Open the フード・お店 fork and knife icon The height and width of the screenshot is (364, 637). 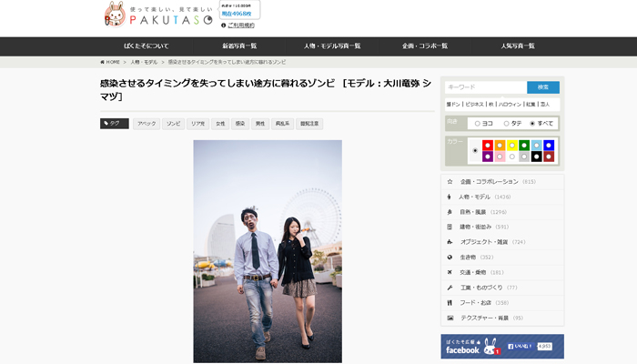[450, 303]
